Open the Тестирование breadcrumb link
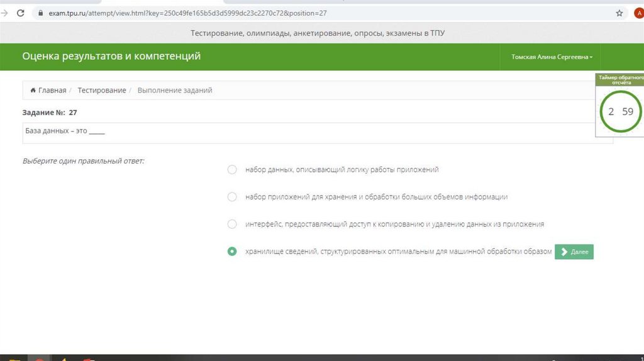Image resolution: width=644 pixels, height=361 pixels. pos(102,91)
